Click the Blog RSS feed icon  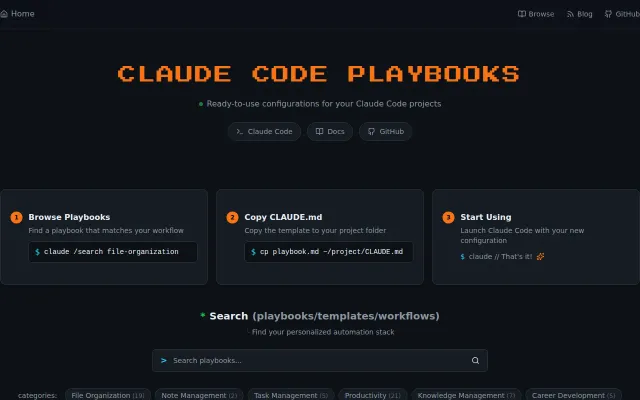[570, 14]
